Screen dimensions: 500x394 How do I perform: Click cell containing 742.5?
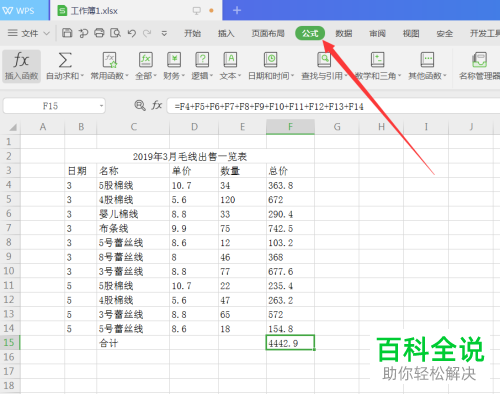(290, 228)
